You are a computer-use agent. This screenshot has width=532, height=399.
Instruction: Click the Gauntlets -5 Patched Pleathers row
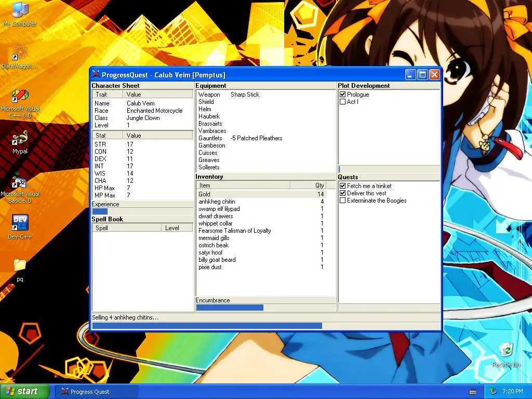(265, 138)
